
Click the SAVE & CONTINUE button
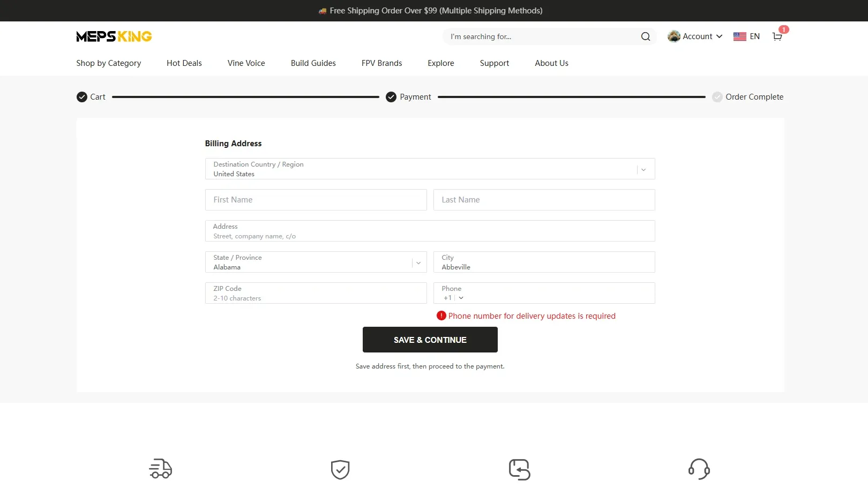430,340
